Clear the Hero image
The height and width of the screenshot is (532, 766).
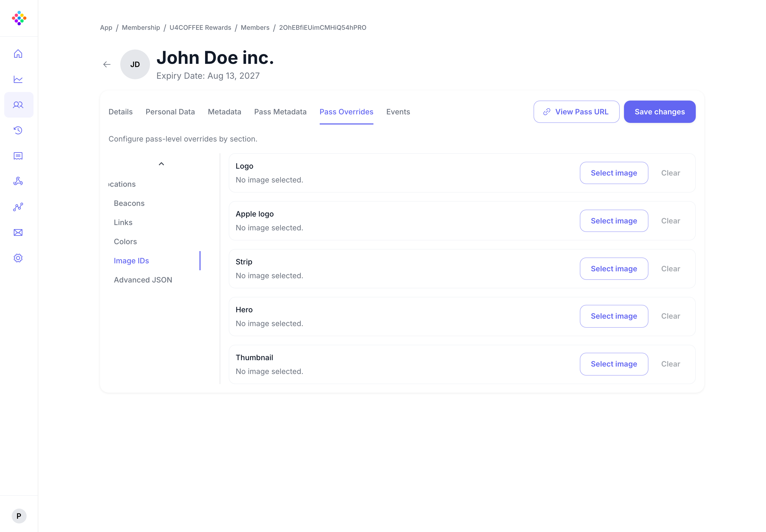[670, 316]
